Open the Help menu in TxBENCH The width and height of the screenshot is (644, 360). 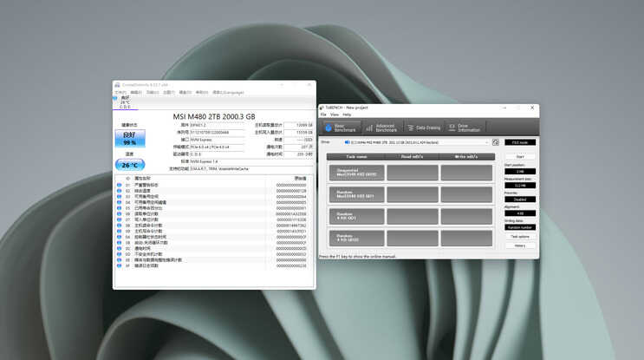click(x=347, y=115)
